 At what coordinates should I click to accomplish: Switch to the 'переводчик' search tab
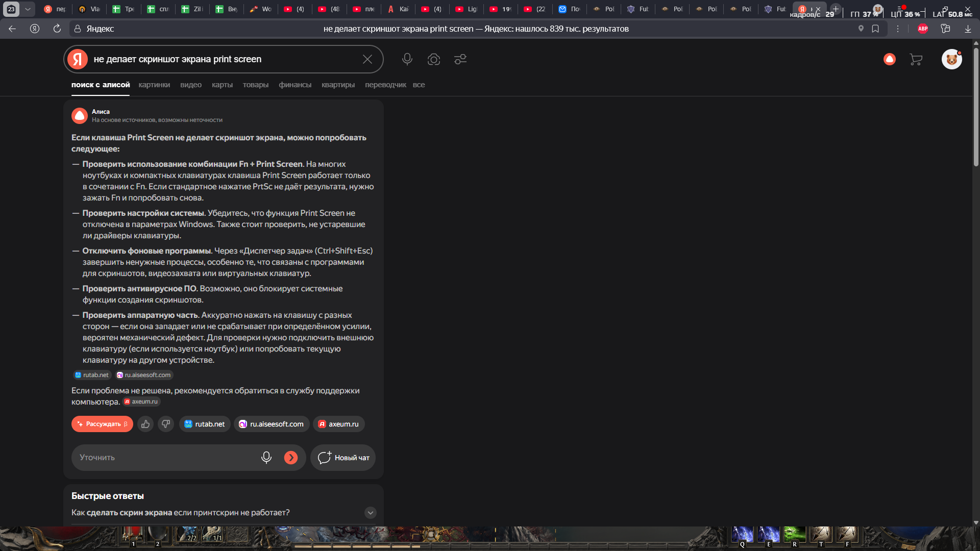pos(385,85)
